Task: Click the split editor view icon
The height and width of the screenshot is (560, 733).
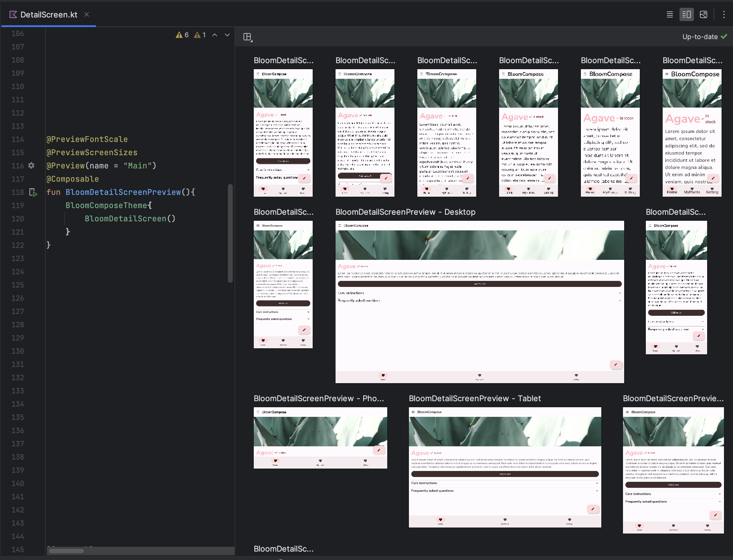Action: click(687, 15)
